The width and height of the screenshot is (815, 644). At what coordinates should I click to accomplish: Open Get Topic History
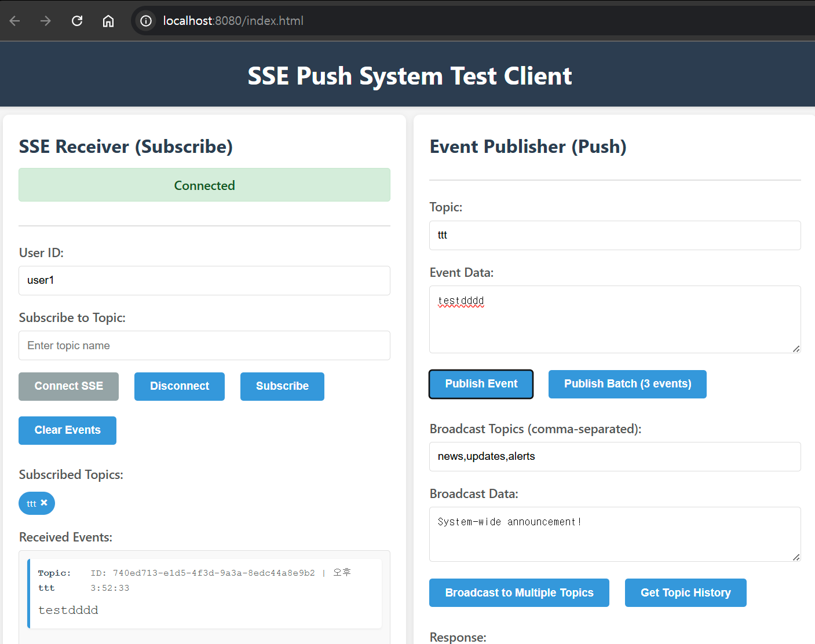tap(685, 592)
